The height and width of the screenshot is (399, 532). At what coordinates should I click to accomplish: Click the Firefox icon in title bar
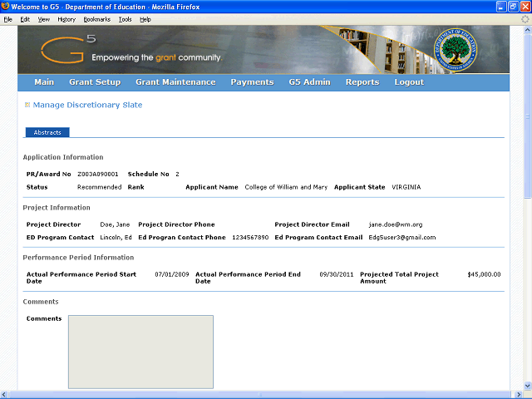[5, 6]
